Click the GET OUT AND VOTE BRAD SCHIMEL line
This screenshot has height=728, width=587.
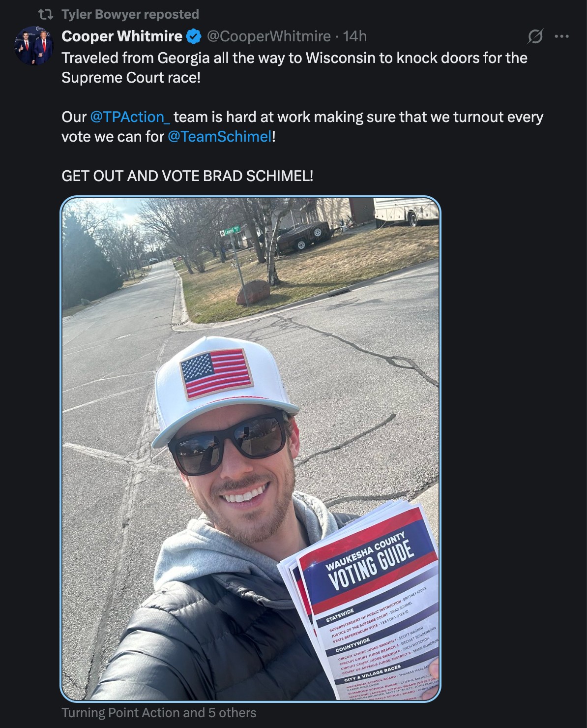coord(187,176)
